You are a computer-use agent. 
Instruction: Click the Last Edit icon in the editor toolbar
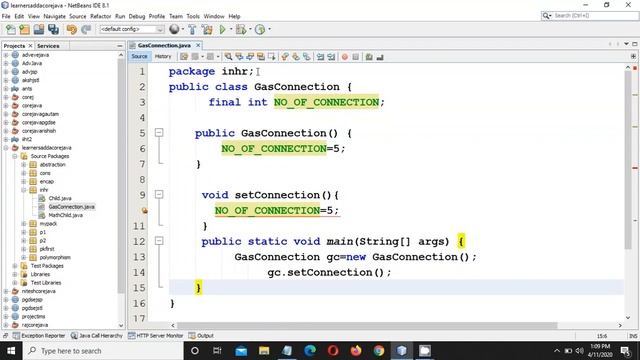click(x=184, y=57)
